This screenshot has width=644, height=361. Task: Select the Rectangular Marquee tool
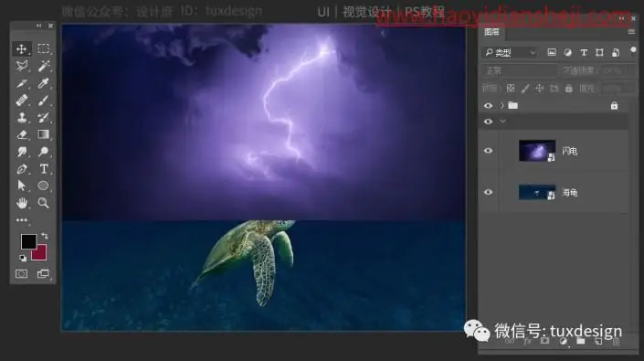tap(43, 48)
